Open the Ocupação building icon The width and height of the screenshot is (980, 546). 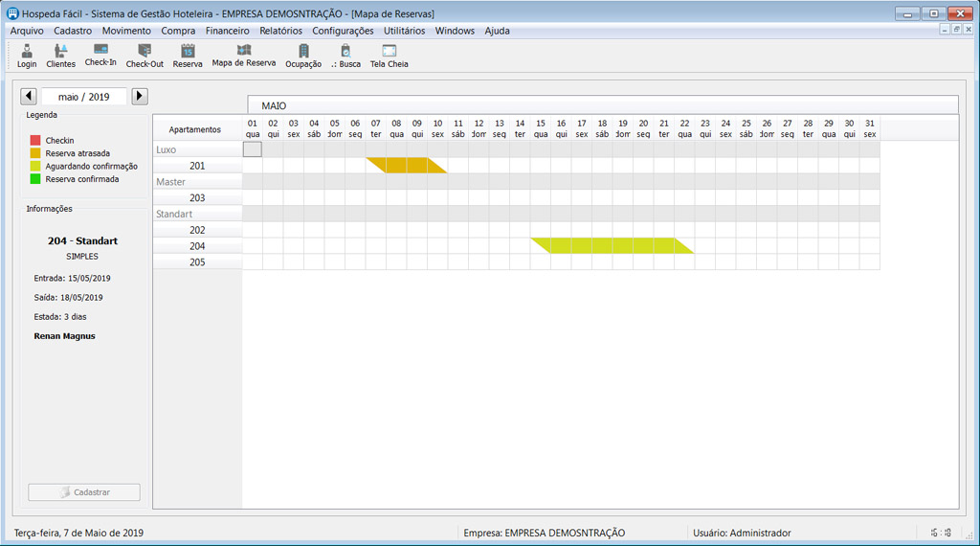(303, 55)
